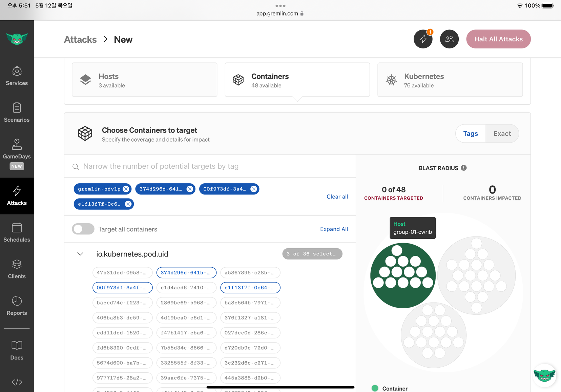Select pod uid 7b55d34c-8666

coord(186,348)
